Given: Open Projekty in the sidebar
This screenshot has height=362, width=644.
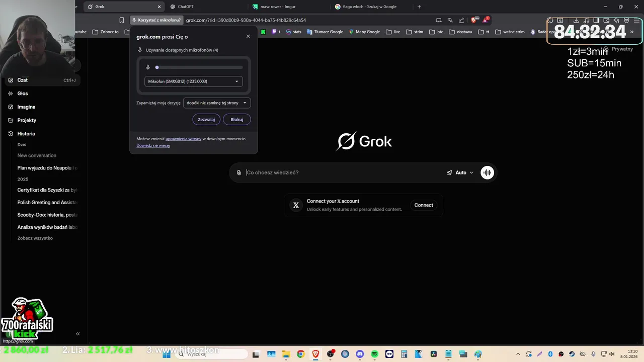Looking at the screenshot, I should [27, 120].
